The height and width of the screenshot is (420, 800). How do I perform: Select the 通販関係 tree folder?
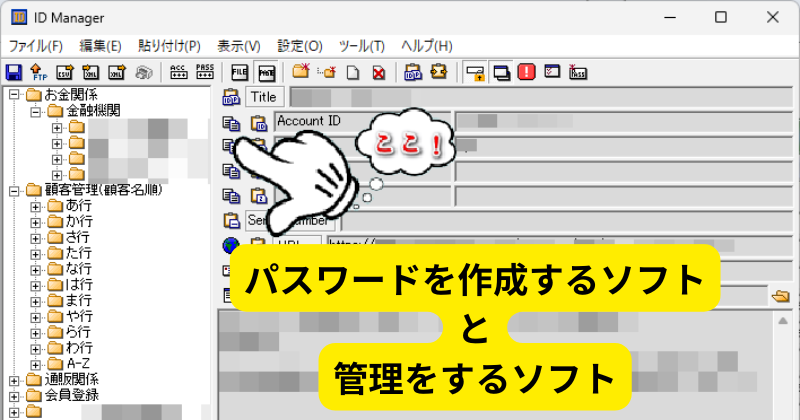tap(71, 380)
